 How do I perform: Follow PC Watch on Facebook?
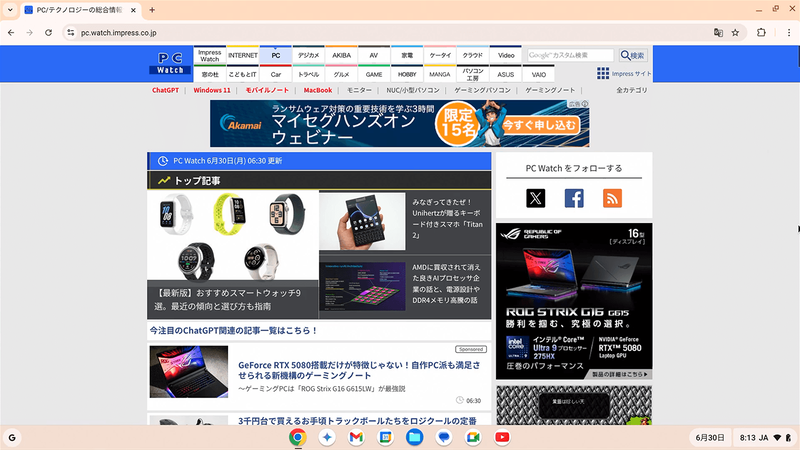(574, 198)
